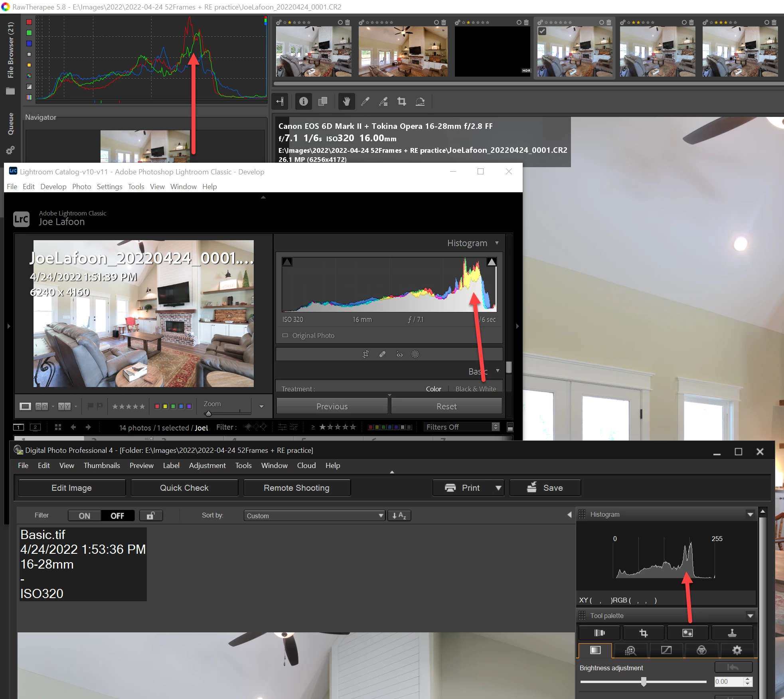Open the Develop menu in Lightroom
Viewport: 784px width, 699px height.
click(x=53, y=187)
